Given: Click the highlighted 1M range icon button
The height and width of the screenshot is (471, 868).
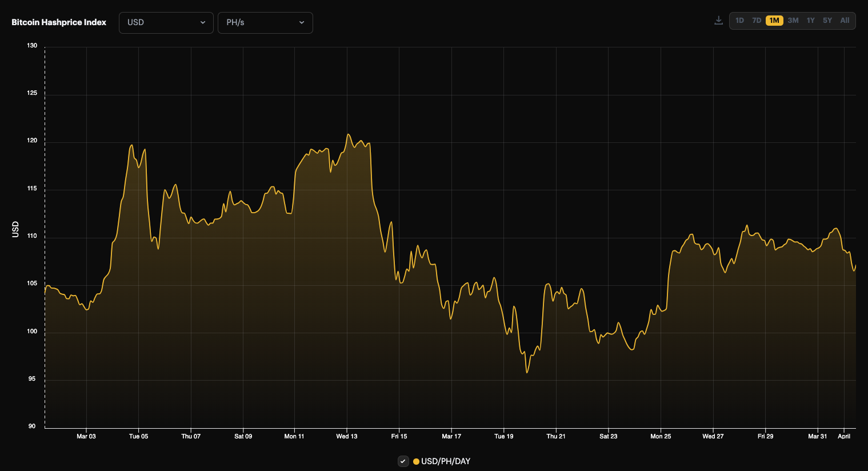Looking at the screenshot, I should (x=775, y=20).
